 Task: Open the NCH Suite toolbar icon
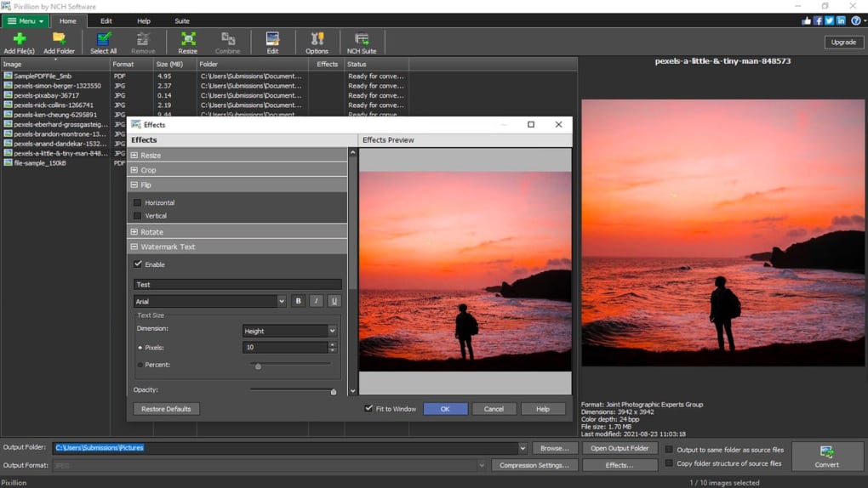[362, 39]
